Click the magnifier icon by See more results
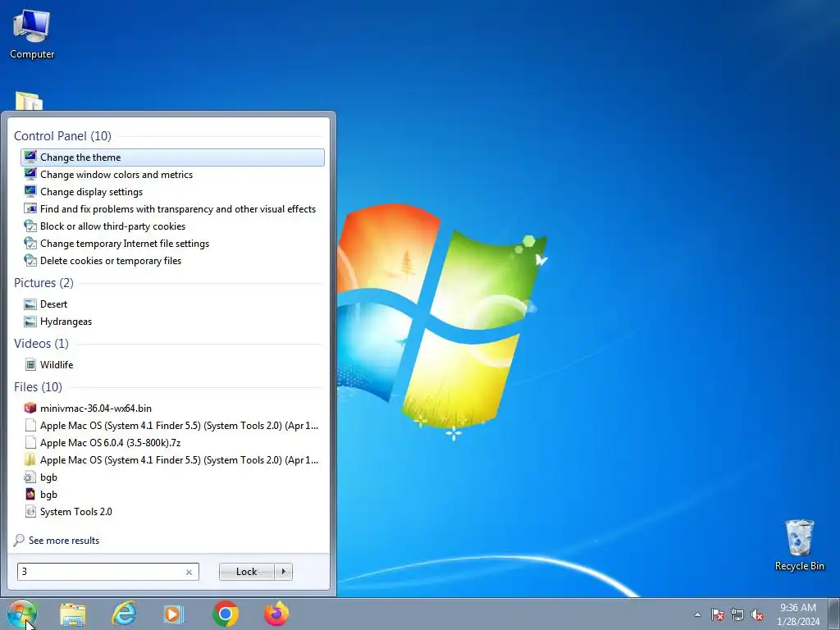Viewport: 840px width, 630px height. point(19,540)
